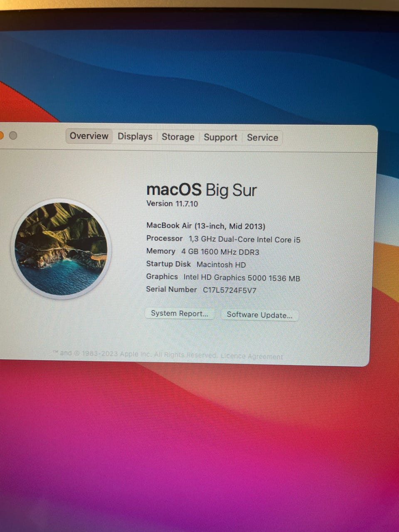Select the Service tab
Image resolution: width=399 pixels, height=532 pixels.
tap(263, 138)
